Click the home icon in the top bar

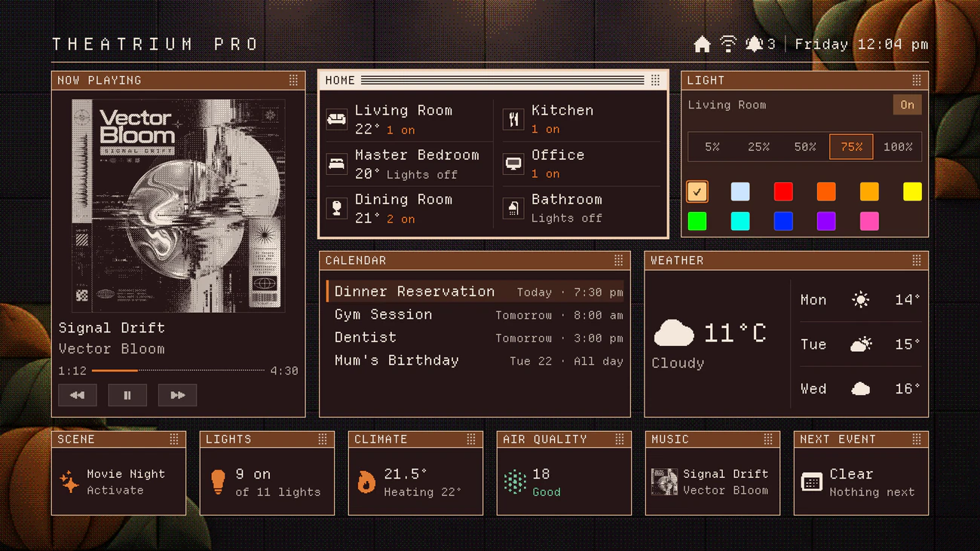702,44
